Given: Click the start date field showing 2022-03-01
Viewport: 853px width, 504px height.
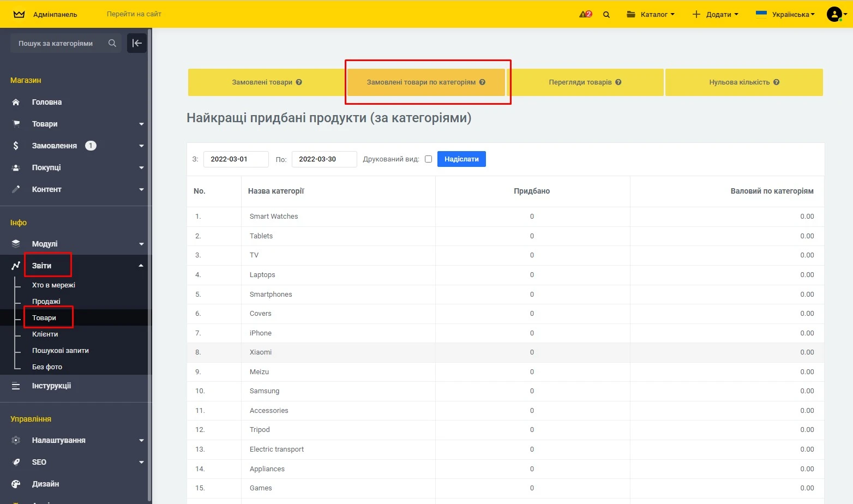Looking at the screenshot, I should point(236,159).
